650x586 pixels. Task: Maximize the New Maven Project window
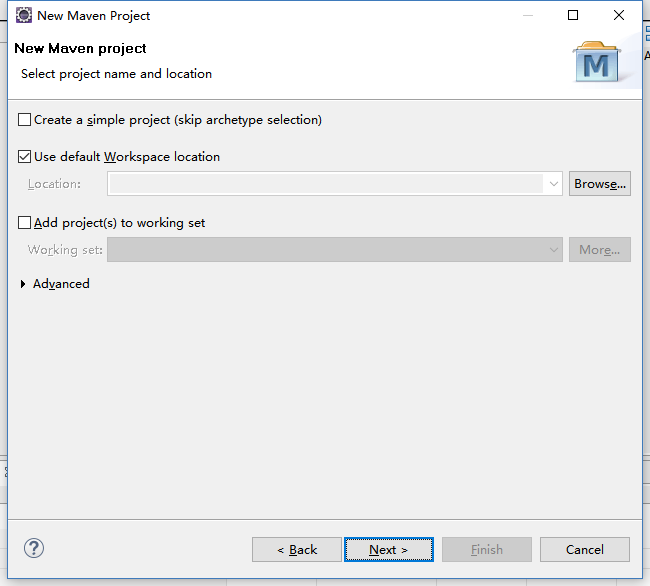click(573, 15)
